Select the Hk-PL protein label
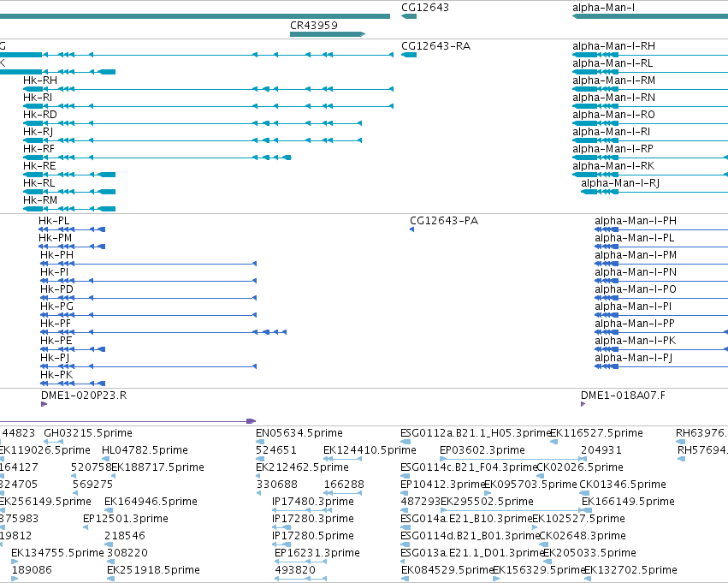This screenshot has height=583, width=728. click(54, 221)
